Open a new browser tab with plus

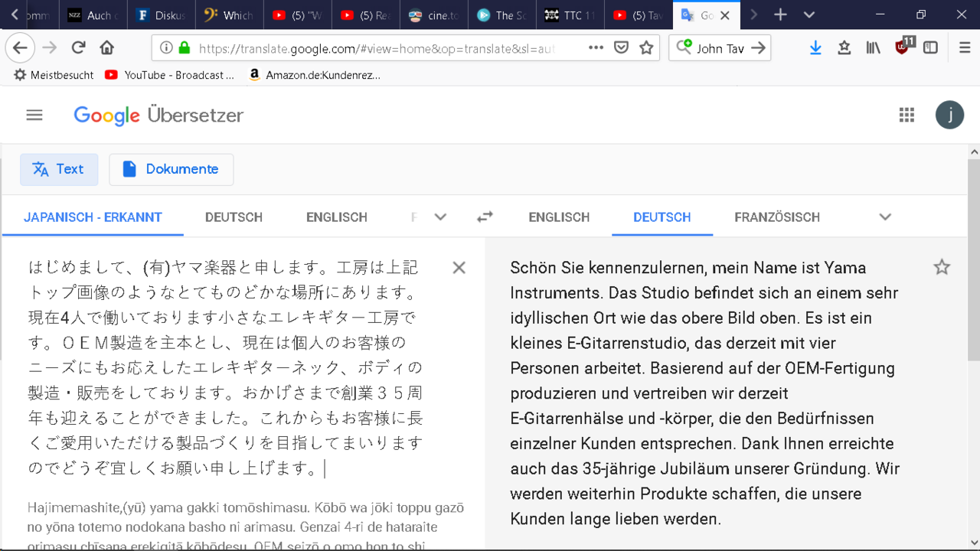780,15
